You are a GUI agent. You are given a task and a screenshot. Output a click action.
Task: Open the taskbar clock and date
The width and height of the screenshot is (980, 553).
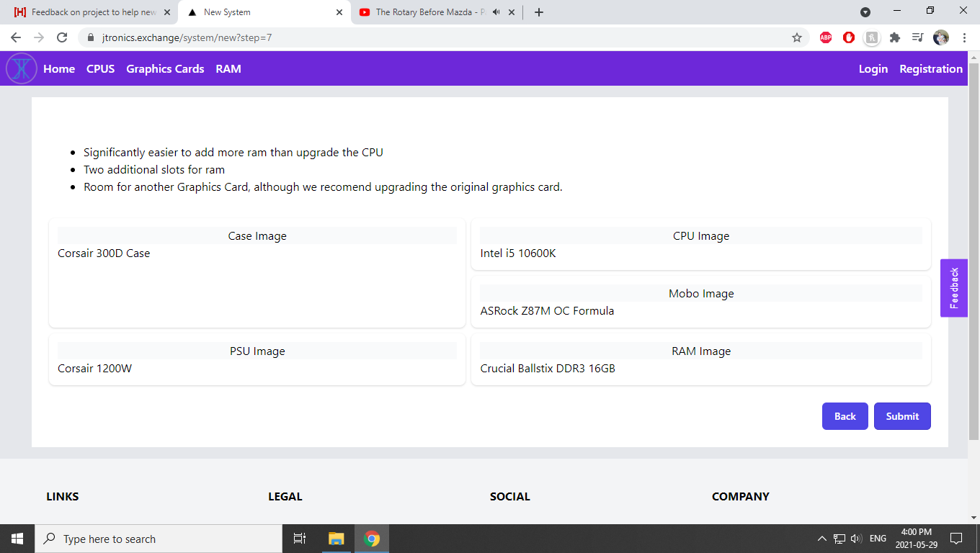click(916, 539)
